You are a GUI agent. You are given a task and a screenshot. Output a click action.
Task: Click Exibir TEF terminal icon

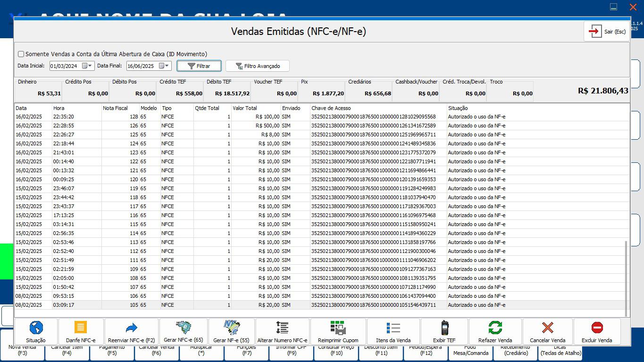coord(444,328)
